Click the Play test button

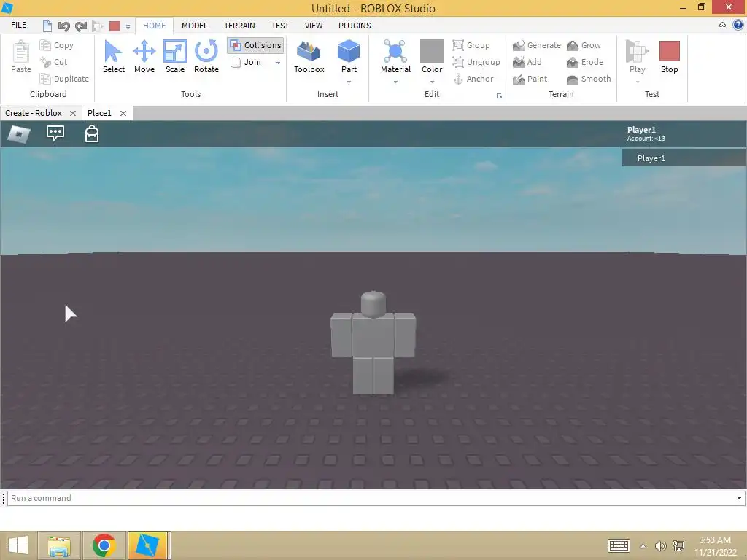[x=638, y=57]
